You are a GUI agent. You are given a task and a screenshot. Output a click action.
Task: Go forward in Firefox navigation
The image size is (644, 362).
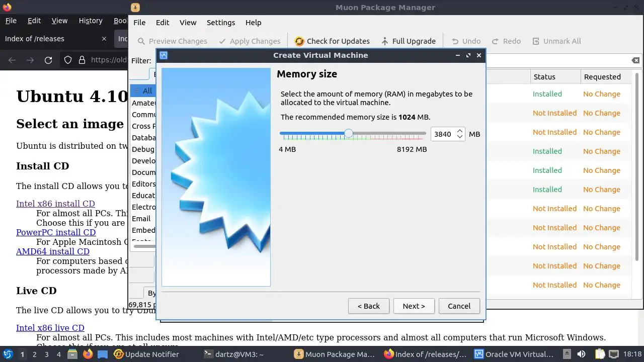point(30,60)
